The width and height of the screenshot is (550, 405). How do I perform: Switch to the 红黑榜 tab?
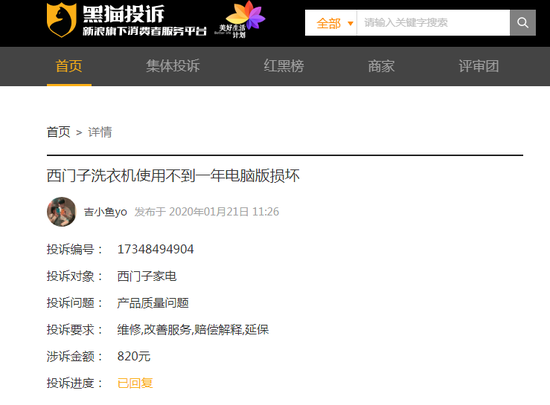tap(284, 66)
